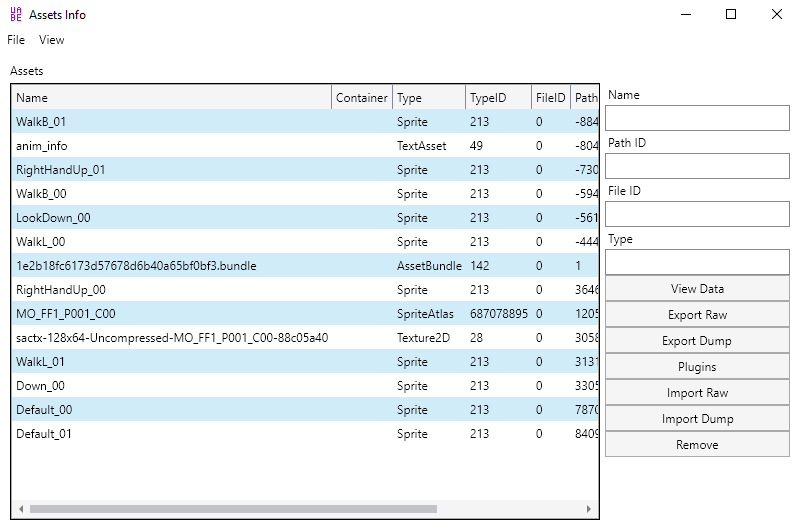Image resolution: width=800 pixels, height=530 pixels.
Task: Focus the Path ID text field
Action: 697,166
